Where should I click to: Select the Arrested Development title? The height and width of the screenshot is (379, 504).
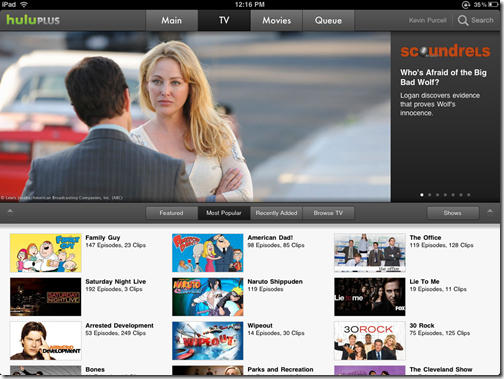(x=119, y=325)
